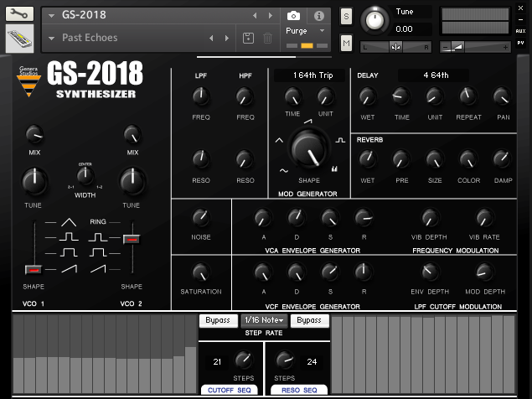Toggle the S solo button
The width and height of the screenshot is (532, 399).
tap(347, 17)
